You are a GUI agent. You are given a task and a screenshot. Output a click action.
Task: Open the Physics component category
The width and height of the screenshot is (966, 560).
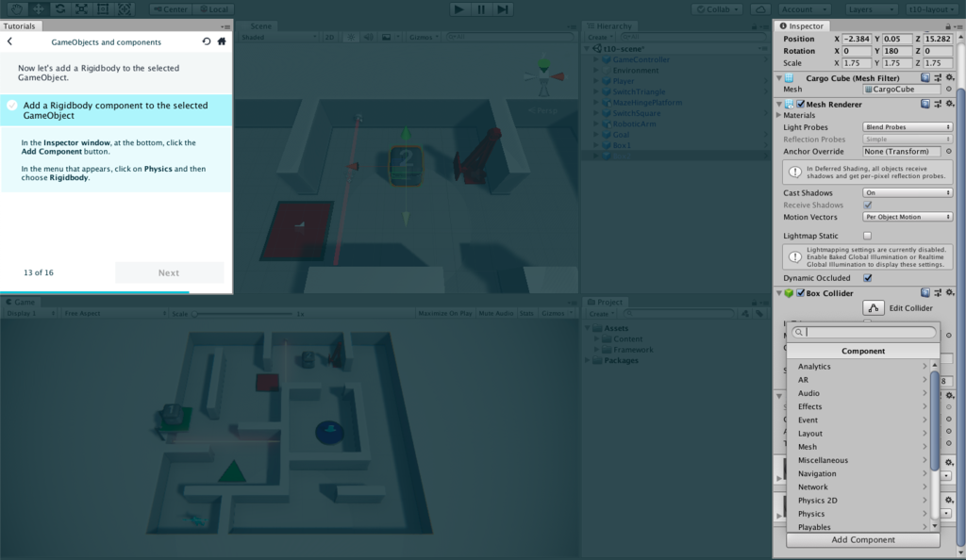click(x=861, y=514)
